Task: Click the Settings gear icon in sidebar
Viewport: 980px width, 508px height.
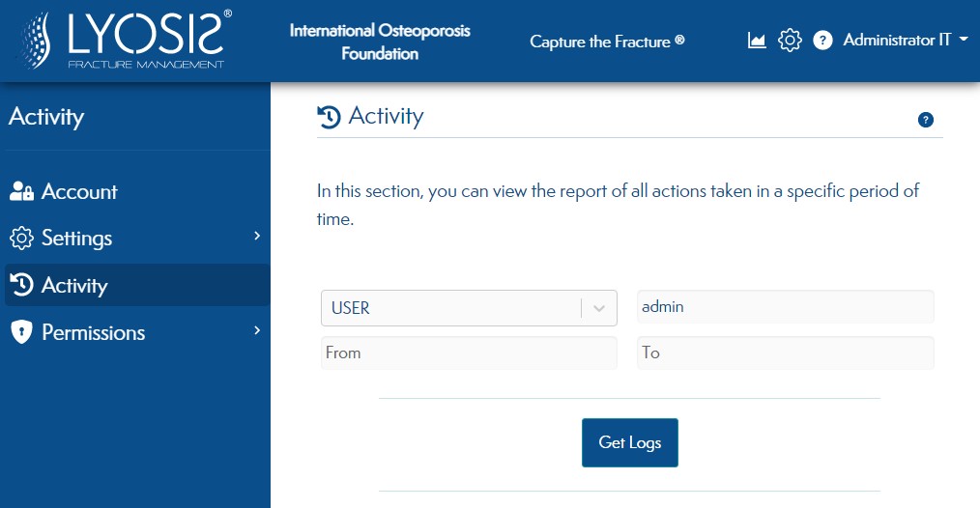Action: [x=21, y=239]
